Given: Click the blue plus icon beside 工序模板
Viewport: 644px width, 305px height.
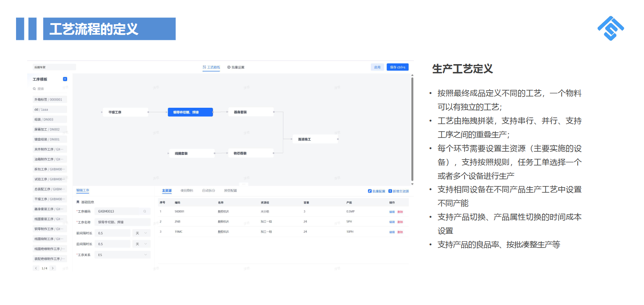Looking at the screenshot, I should click(x=65, y=79).
